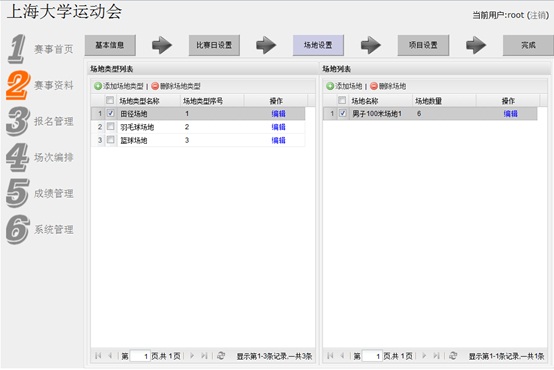
Task: Toggle select-all checkbox in 场地类型列表 header
Action: click(x=110, y=100)
